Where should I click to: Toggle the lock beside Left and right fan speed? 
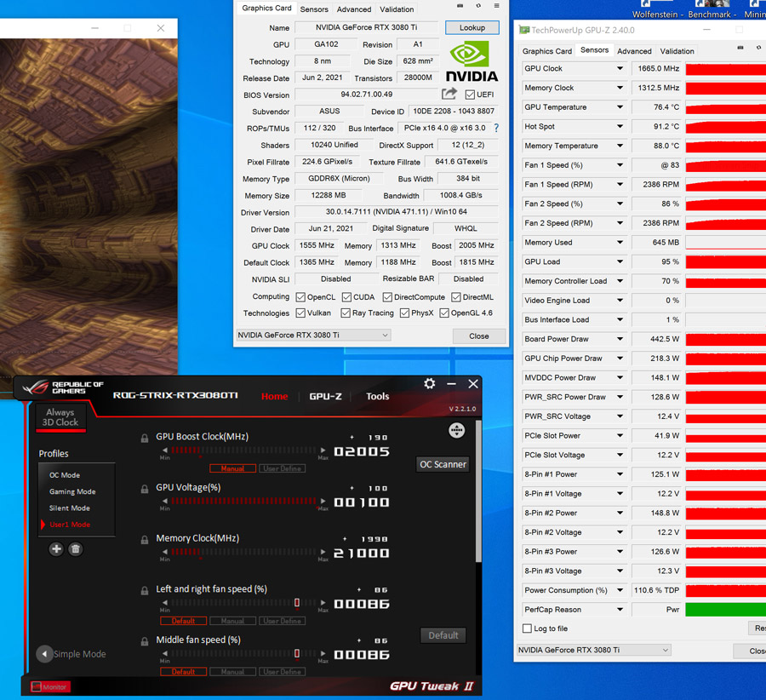[x=145, y=590]
